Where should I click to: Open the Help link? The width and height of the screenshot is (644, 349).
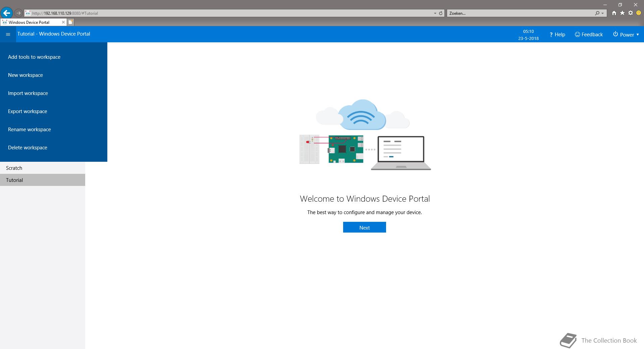[x=557, y=34]
